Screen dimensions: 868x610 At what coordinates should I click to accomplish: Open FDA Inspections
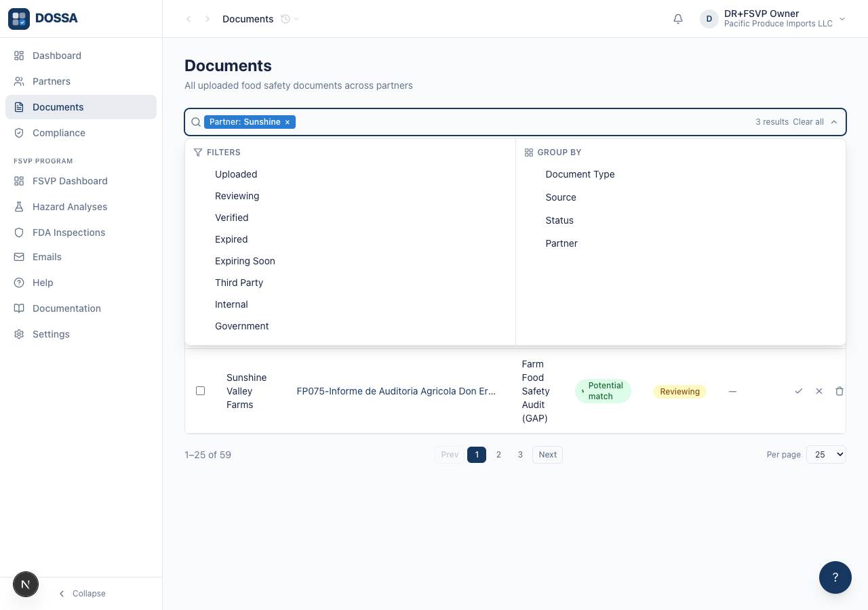[81, 232]
